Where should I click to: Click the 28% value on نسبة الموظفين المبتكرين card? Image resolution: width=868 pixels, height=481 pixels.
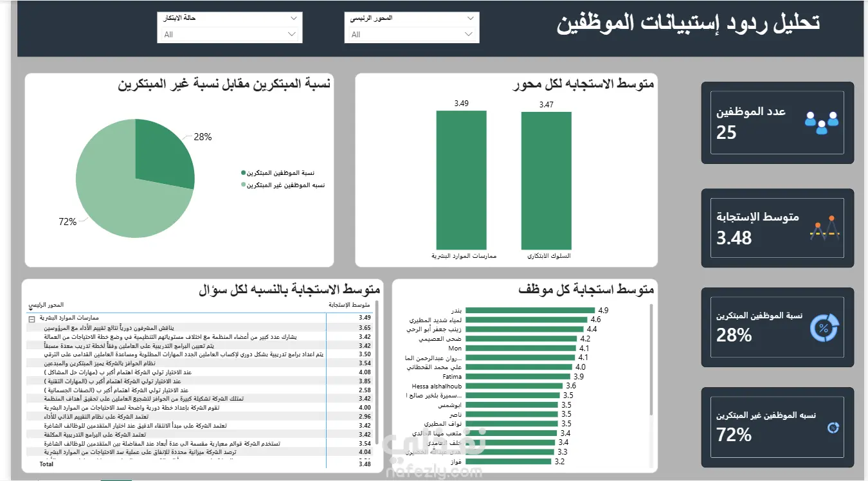[734, 335]
